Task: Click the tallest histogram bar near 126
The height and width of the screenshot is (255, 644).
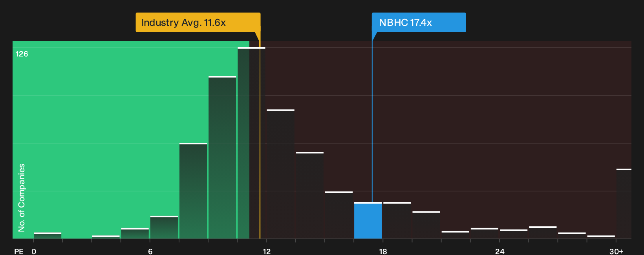Action: (x=251, y=143)
